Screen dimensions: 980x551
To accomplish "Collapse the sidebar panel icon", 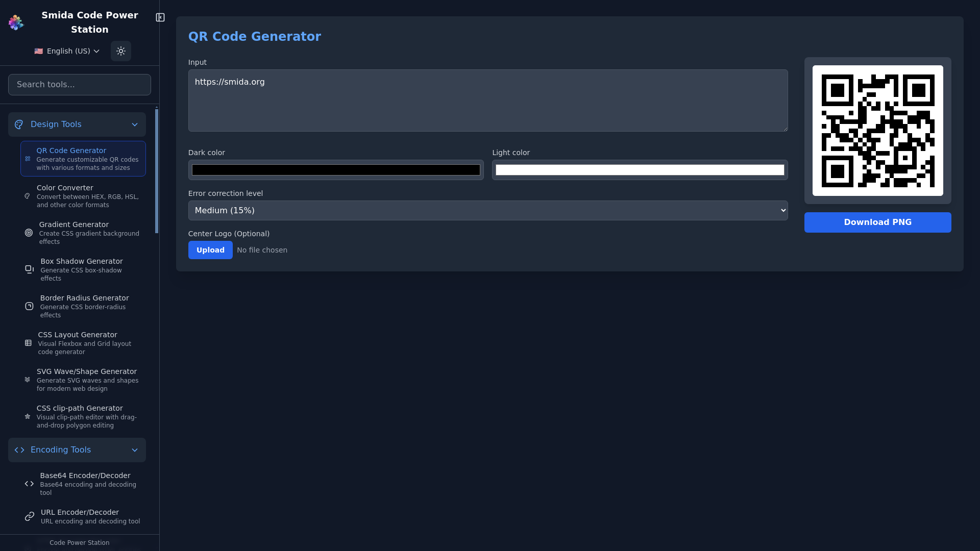I will (x=160, y=17).
